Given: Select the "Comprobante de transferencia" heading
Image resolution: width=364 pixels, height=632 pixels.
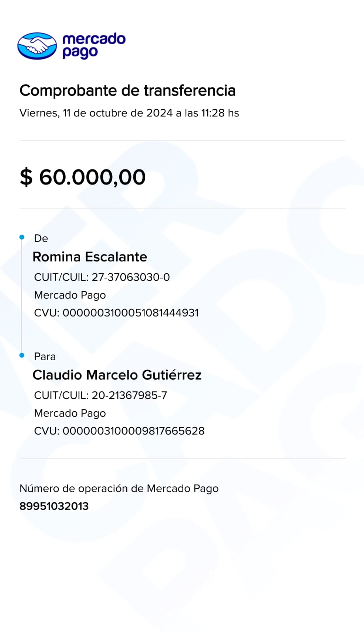Looking at the screenshot, I should tap(128, 90).
